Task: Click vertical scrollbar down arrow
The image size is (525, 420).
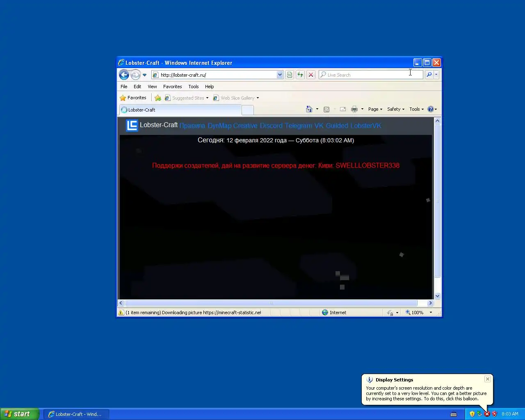Action: pyautogui.click(x=437, y=296)
